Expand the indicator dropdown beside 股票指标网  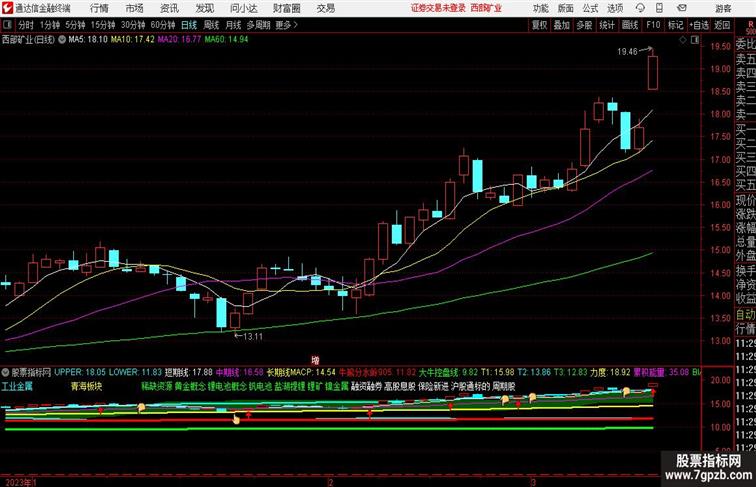tap(5, 372)
